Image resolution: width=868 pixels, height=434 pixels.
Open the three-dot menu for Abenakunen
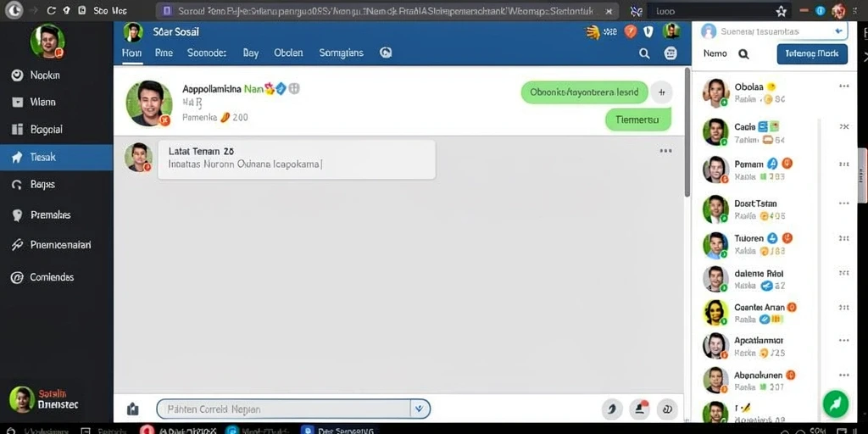click(x=843, y=375)
